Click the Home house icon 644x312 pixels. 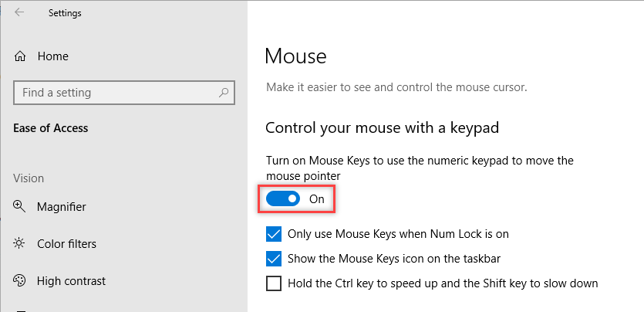click(x=21, y=56)
